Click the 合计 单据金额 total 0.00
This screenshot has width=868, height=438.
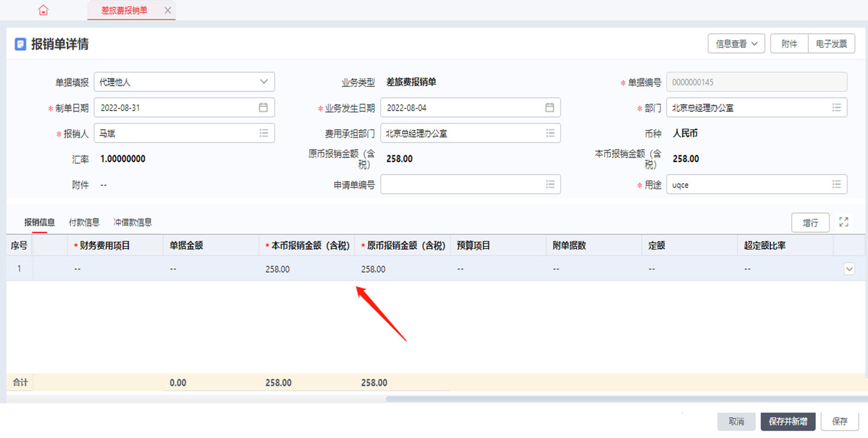click(178, 383)
